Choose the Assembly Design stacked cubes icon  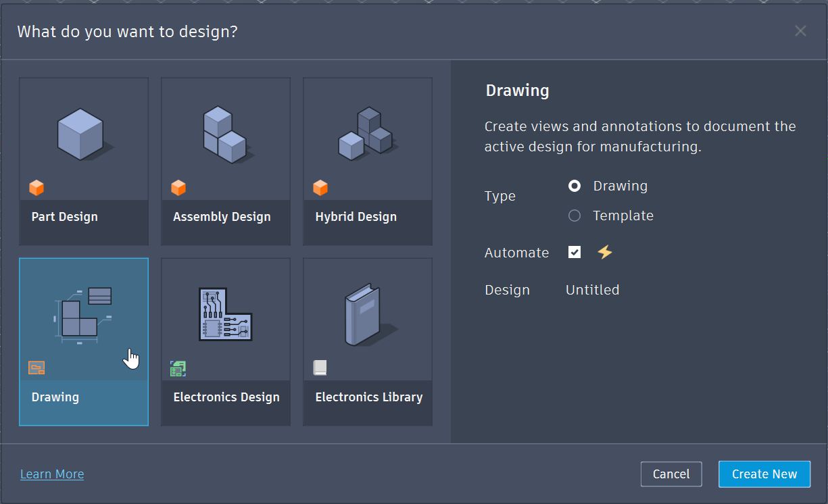224,134
